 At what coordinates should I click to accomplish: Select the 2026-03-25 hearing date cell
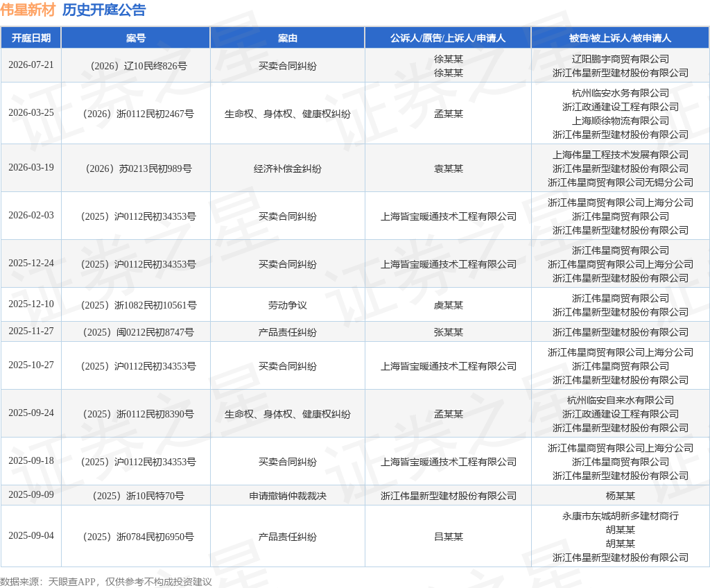click(31, 112)
